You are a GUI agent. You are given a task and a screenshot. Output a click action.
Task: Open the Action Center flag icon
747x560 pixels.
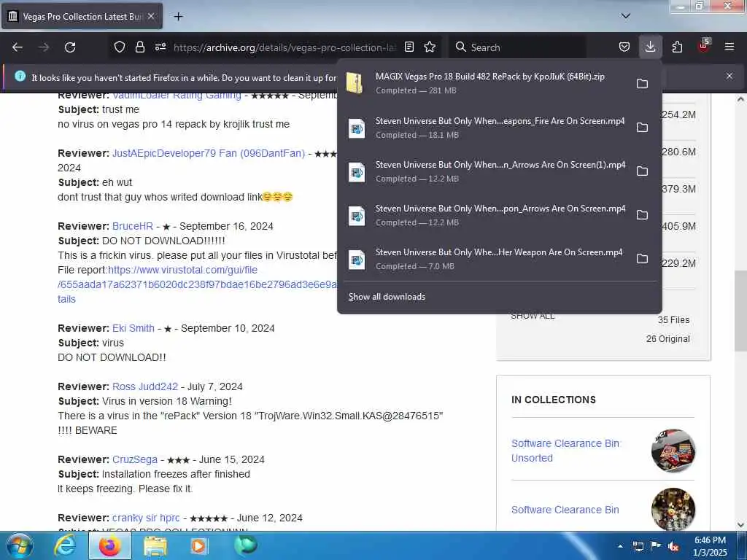[x=656, y=546]
